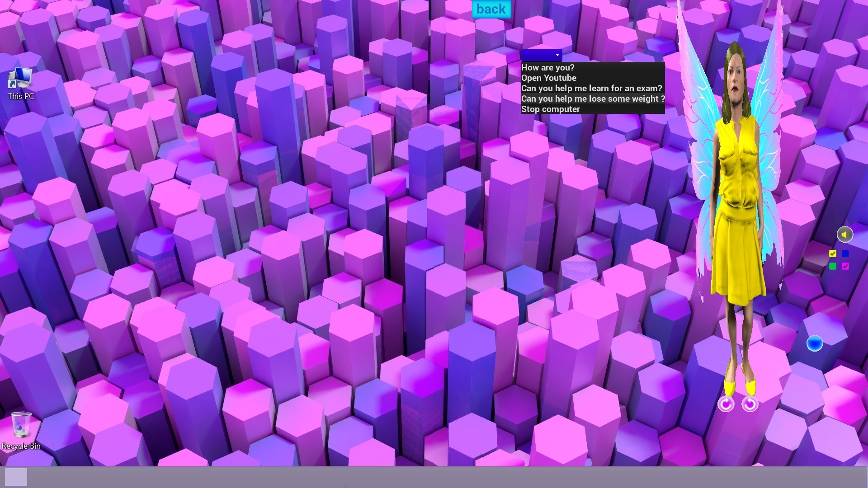Viewport: 868px width, 488px height.
Task: Click the fairy avatar figure
Action: [x=735, y=203]
